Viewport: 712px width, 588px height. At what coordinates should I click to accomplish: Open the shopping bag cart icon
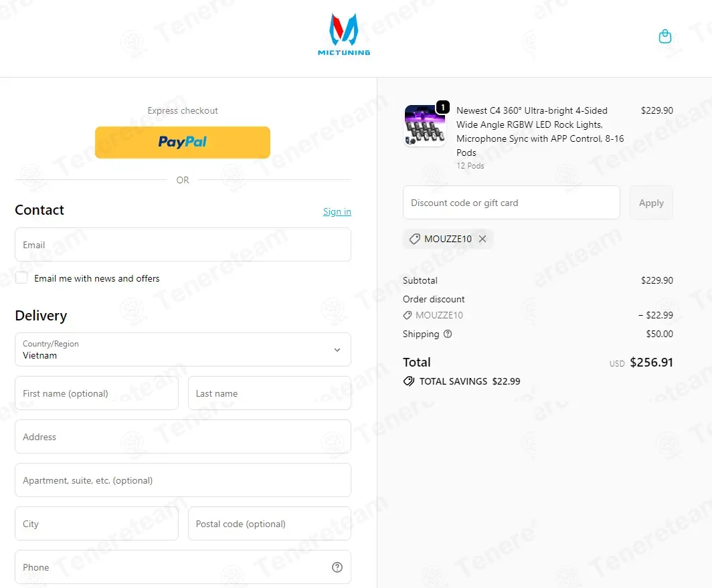(664, 36)
